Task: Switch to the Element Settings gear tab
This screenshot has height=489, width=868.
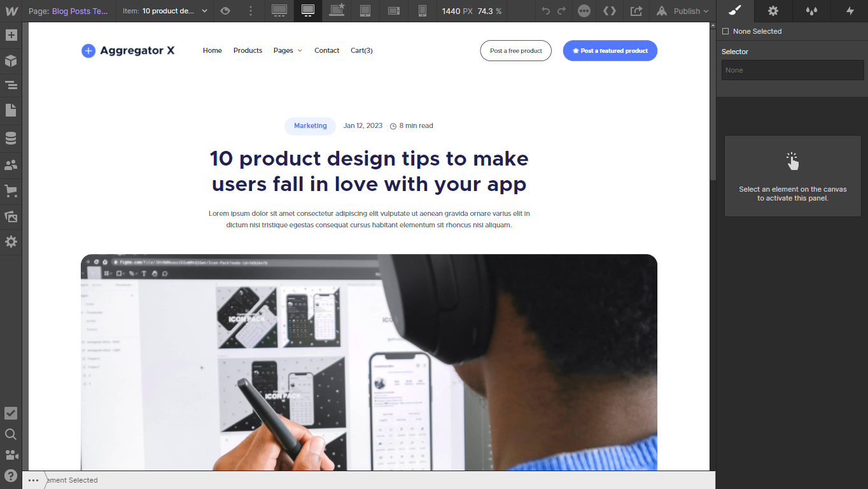Action: click(x=773, y=11)
